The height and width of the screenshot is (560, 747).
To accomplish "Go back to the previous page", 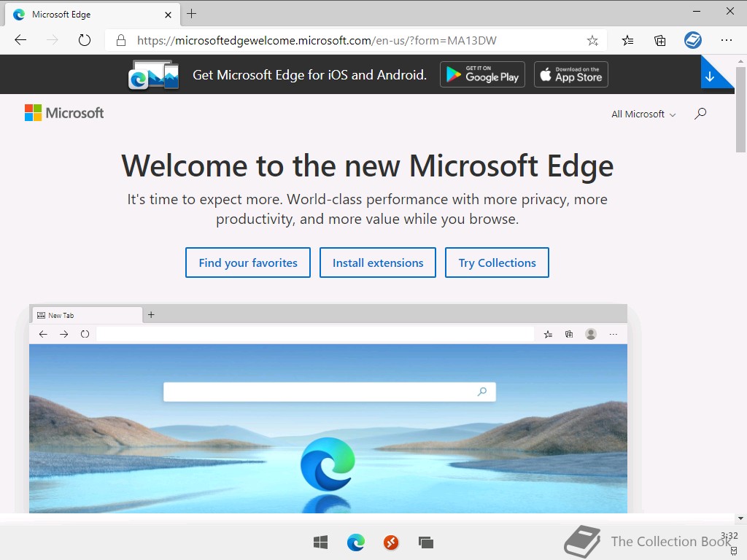I will (20, 40).
